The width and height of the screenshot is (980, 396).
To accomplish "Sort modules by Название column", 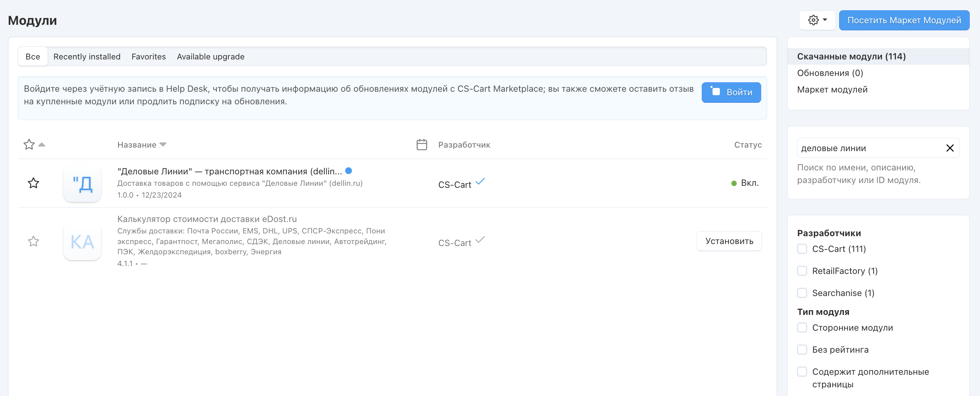I will click(x=137, y=145).
